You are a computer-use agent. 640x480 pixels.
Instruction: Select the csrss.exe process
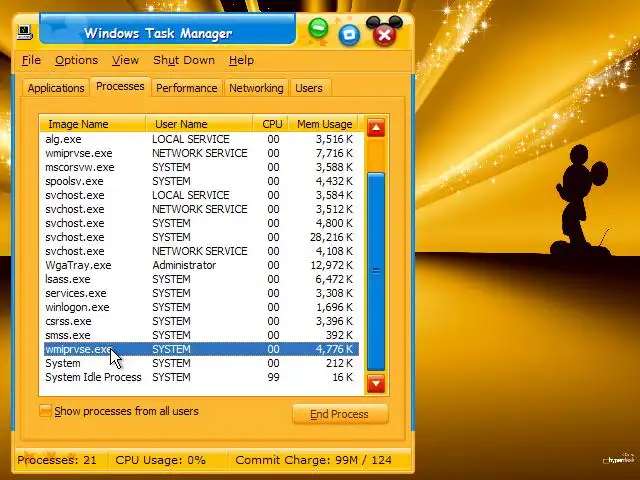[x=201, y=321]
